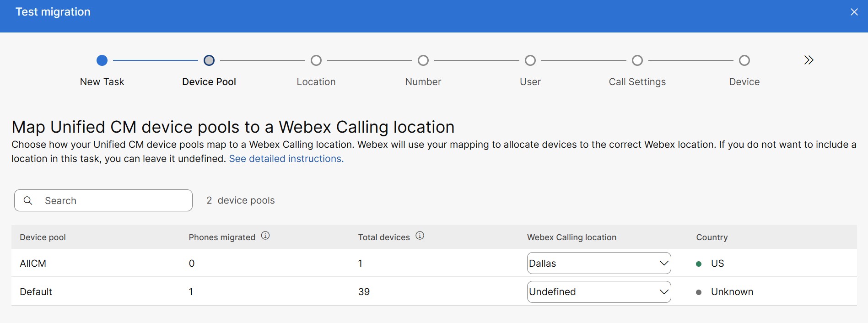Click the Phones migrated info icon
This screenshot has width=868, height=323.
coord(265,236)
